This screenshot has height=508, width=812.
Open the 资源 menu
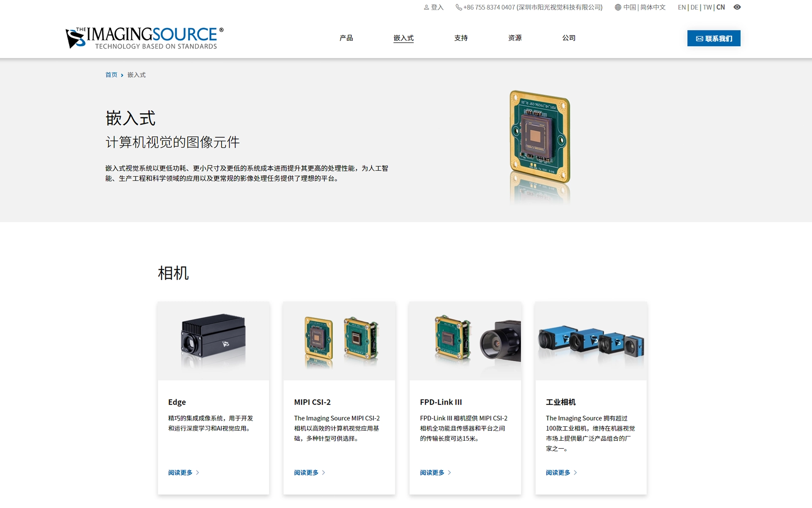(515, 38)
